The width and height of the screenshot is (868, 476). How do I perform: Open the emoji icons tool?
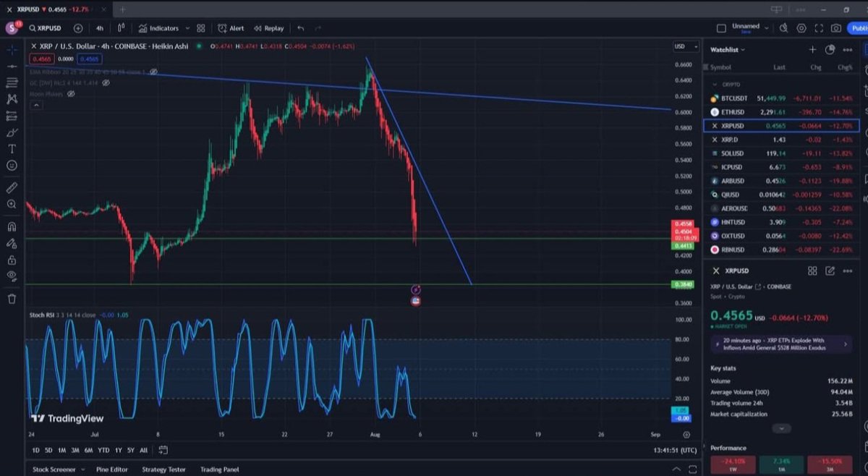[x=12, y=165]
